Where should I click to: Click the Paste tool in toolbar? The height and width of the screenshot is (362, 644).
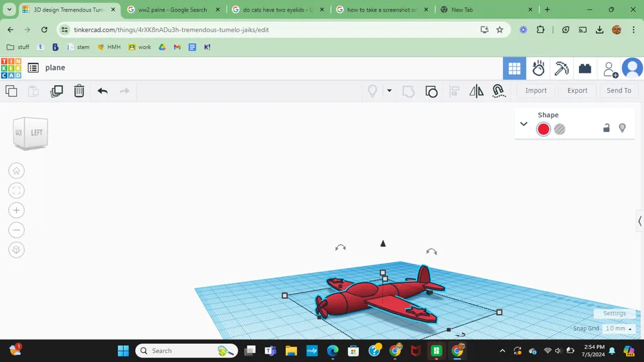[x=33, y=91]
